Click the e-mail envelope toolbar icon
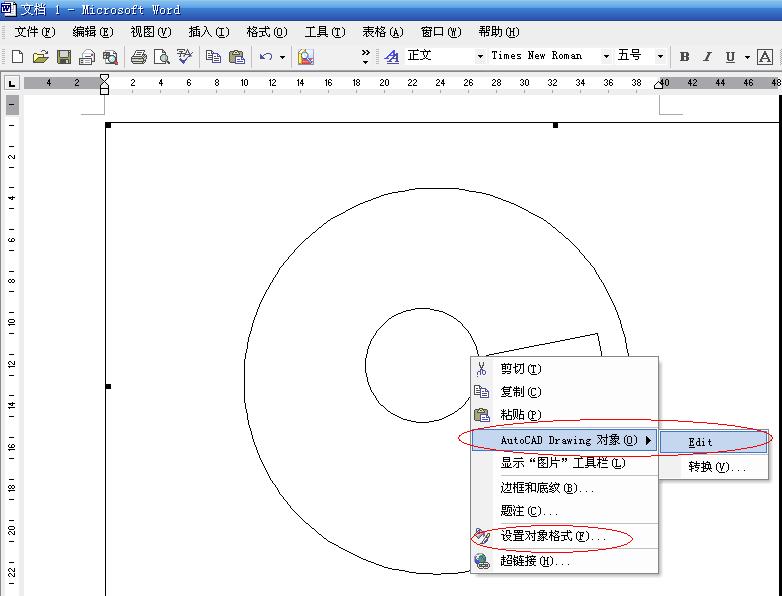 [x=87, y=57]
